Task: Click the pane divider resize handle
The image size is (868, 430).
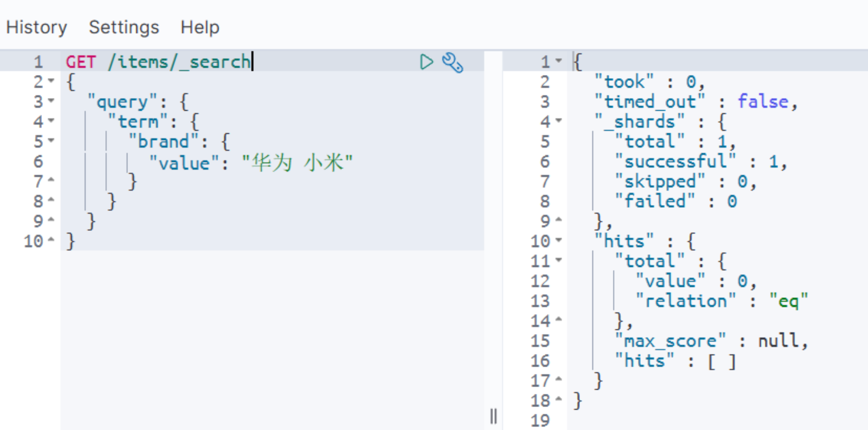Action: point(493,416)
